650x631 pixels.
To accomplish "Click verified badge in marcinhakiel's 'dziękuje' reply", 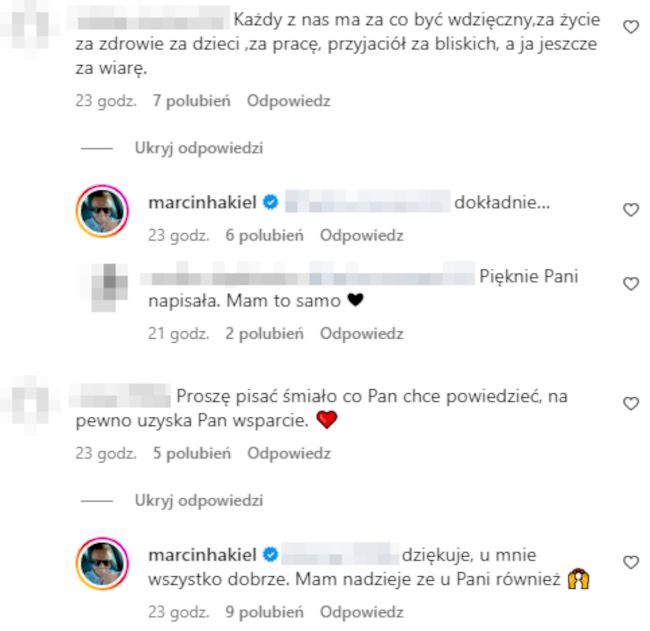I will 271,554.
